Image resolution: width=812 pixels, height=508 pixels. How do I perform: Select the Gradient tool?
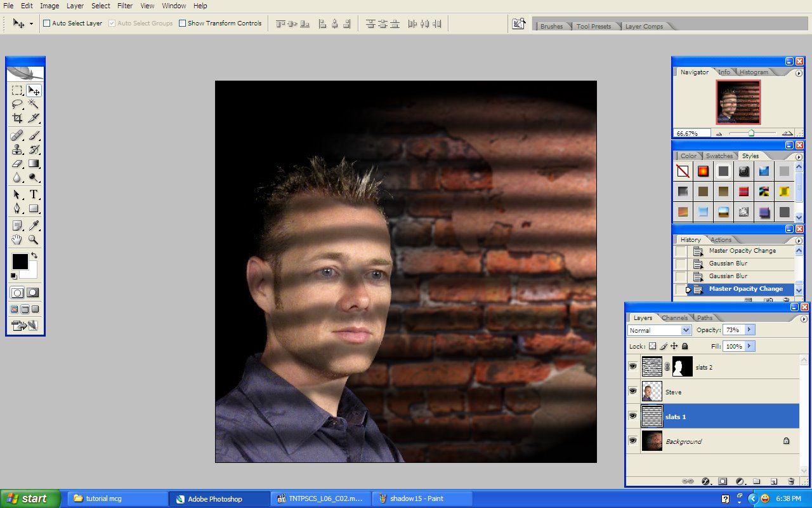(34, 163)
